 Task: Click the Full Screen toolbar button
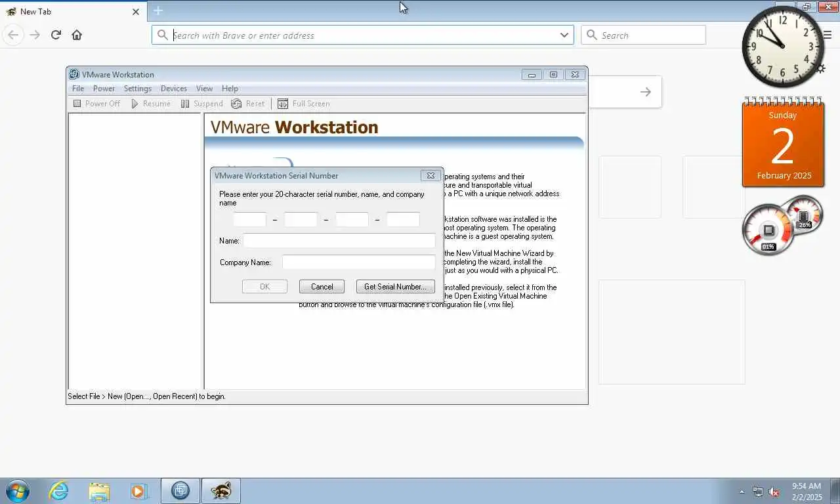pyautogui.click(x=303, y=104)
